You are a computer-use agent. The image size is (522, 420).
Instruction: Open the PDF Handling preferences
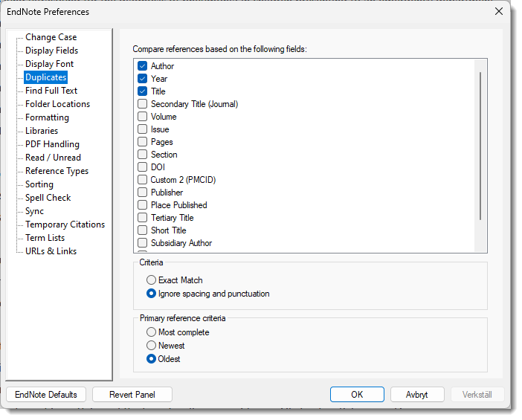pos(52,144)
